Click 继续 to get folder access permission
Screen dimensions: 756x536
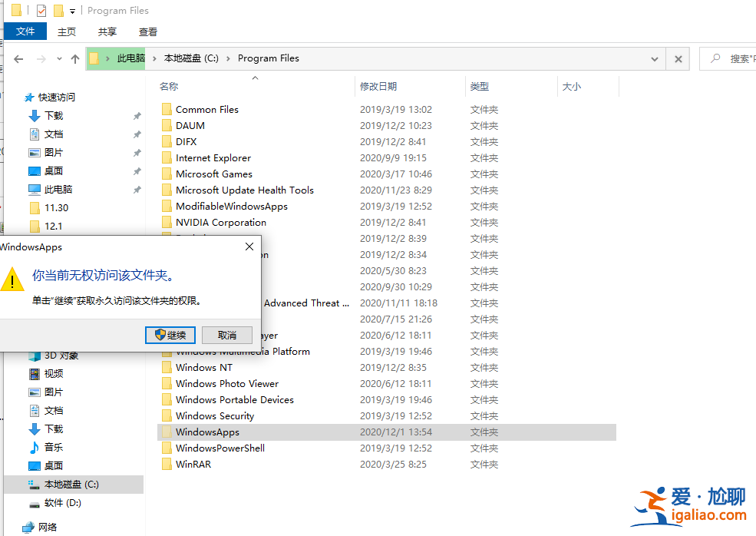point(170,335)
